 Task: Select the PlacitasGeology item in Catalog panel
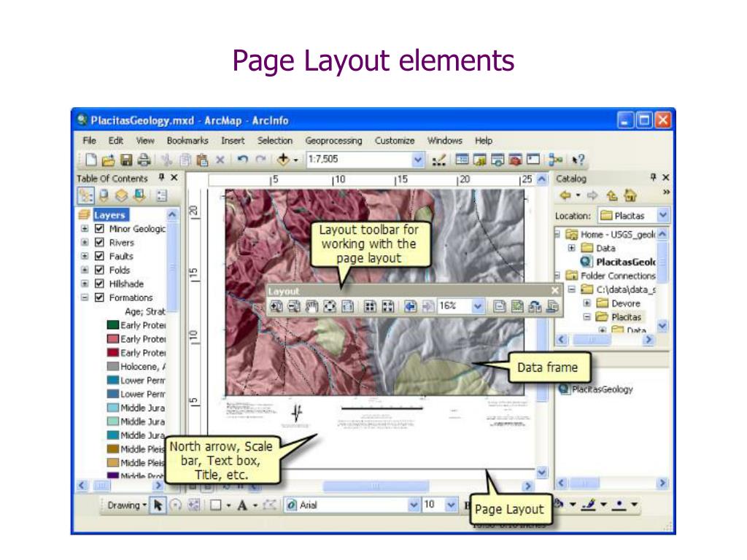click(596, 389)
